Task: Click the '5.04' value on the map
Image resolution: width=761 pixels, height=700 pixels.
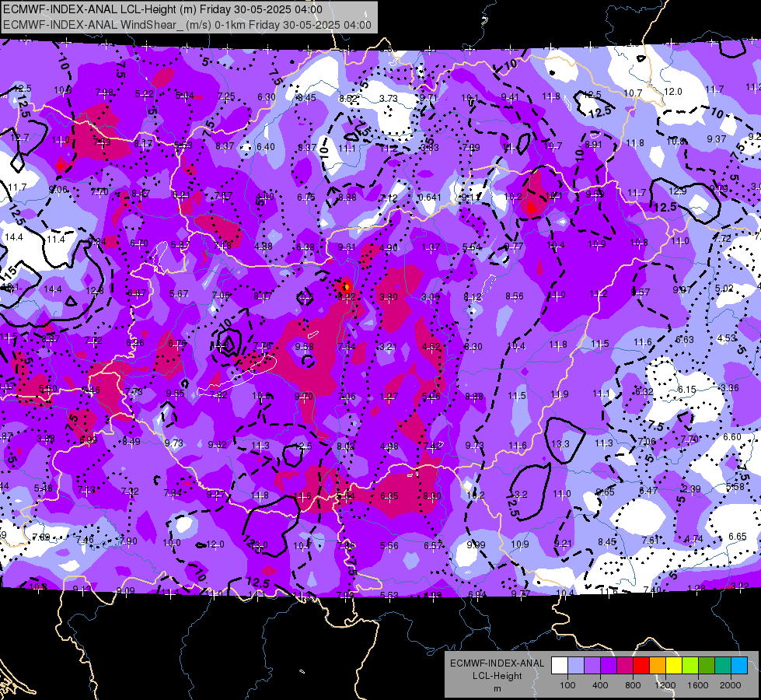Action: [x=184, y=95]
